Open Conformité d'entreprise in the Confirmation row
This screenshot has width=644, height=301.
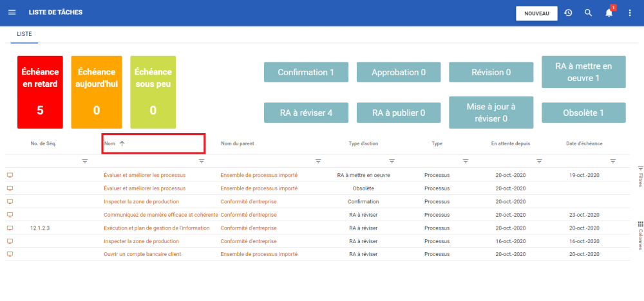(x=249, y=201)
